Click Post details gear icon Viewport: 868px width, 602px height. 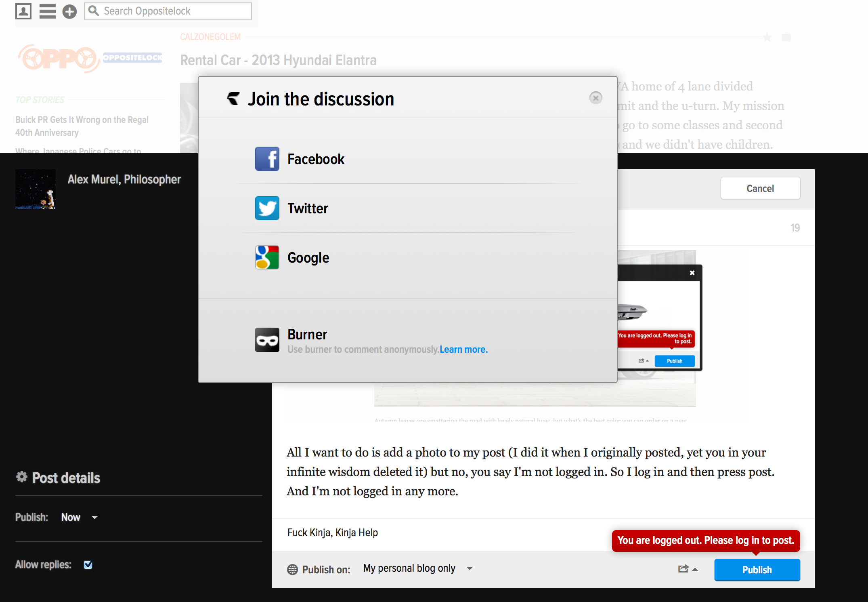click(x=22, y=477)
